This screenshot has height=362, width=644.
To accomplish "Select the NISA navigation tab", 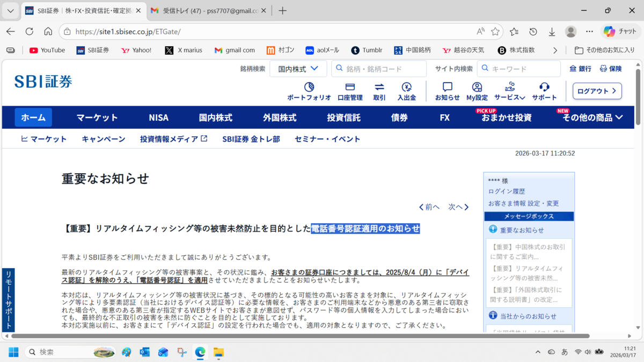I will point(158,117).
